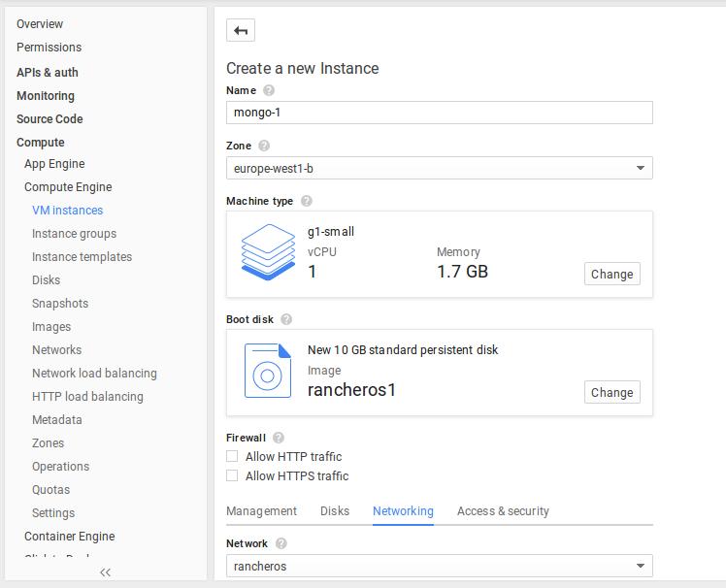Click Change button for machine type
Viewport: 726px width, 588px height.
(611, 274)
